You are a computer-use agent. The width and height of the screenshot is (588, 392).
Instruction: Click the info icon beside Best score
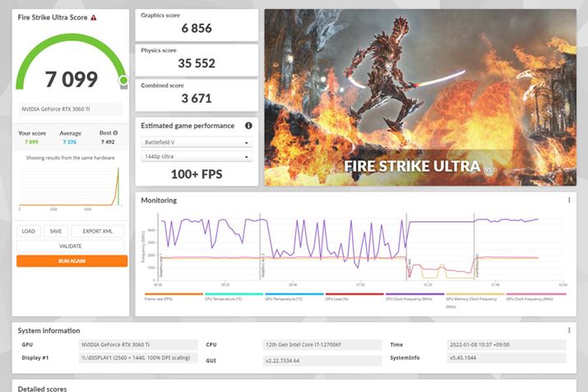[115, 132]
